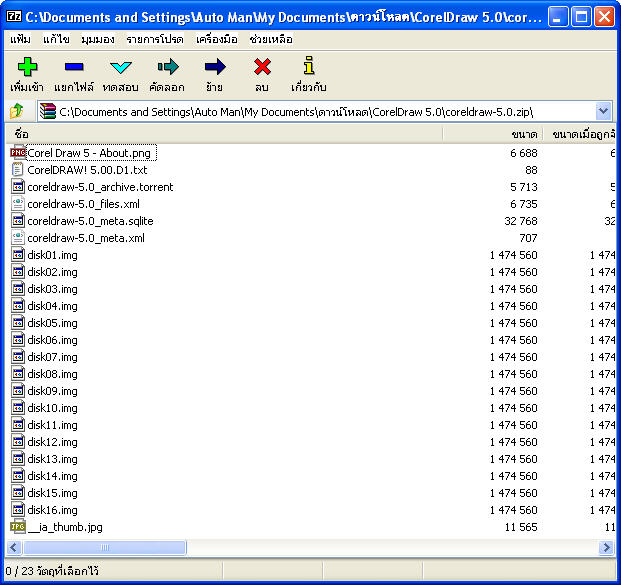Sort by Packed Size (ขนาดเมื่อถูก...) column header
The image size is (621, 585).
click(x=579, y=134)
